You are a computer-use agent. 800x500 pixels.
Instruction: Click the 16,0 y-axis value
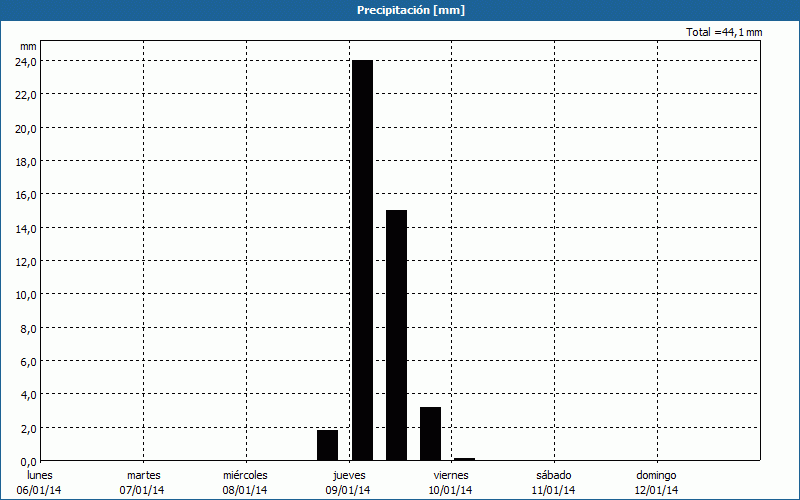click(26, 194)
